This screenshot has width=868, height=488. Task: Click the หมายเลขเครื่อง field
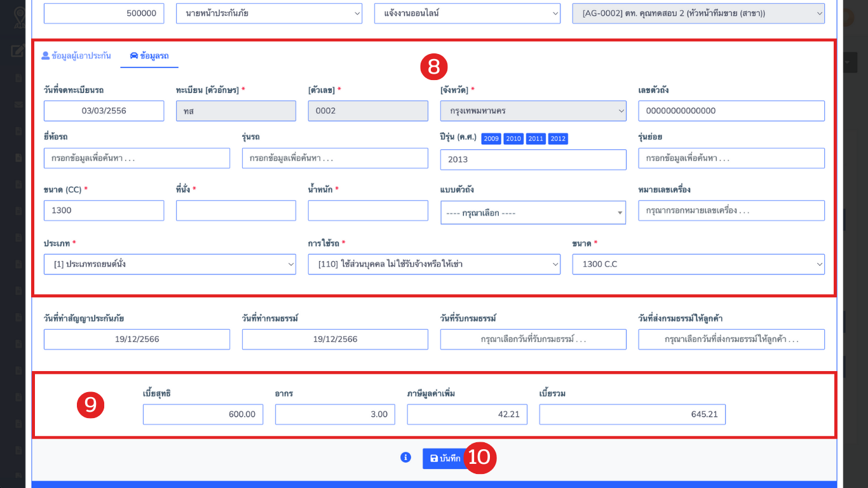pos(731,210)
